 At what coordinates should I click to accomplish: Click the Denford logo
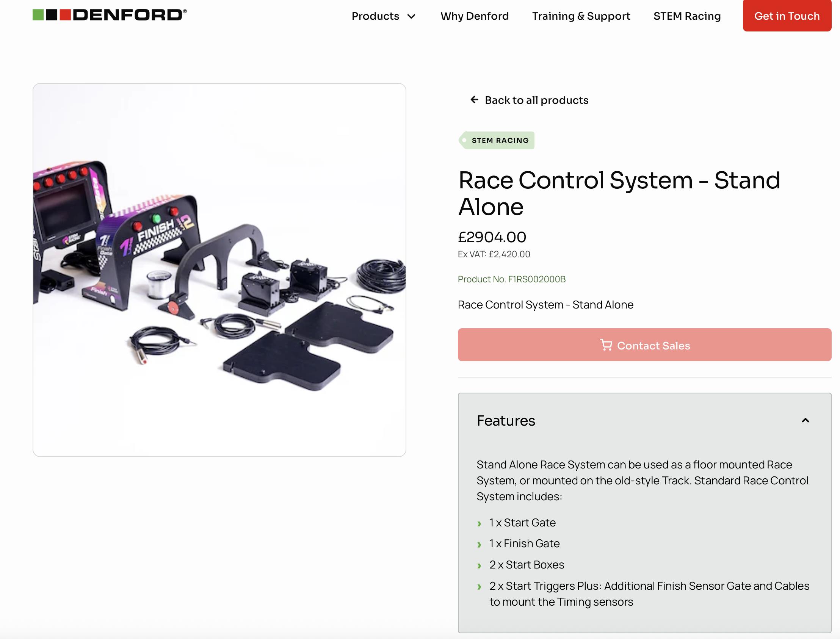110,15
